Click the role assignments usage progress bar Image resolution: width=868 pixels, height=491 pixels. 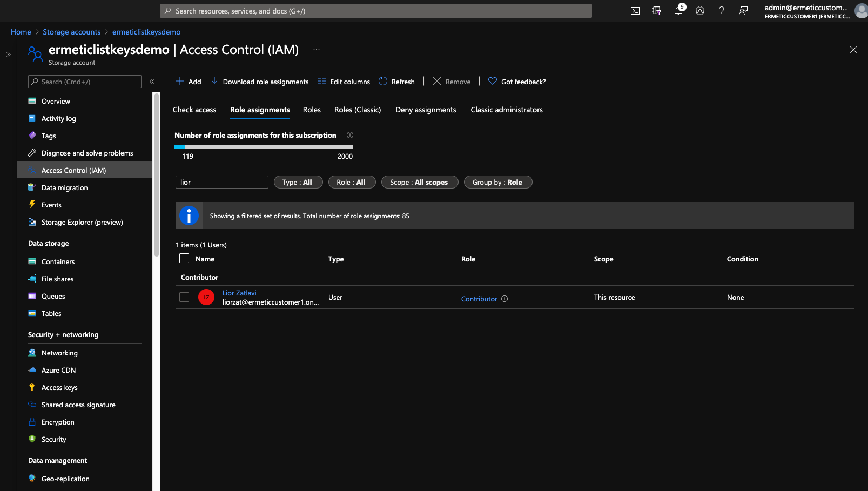click(264, 147)
